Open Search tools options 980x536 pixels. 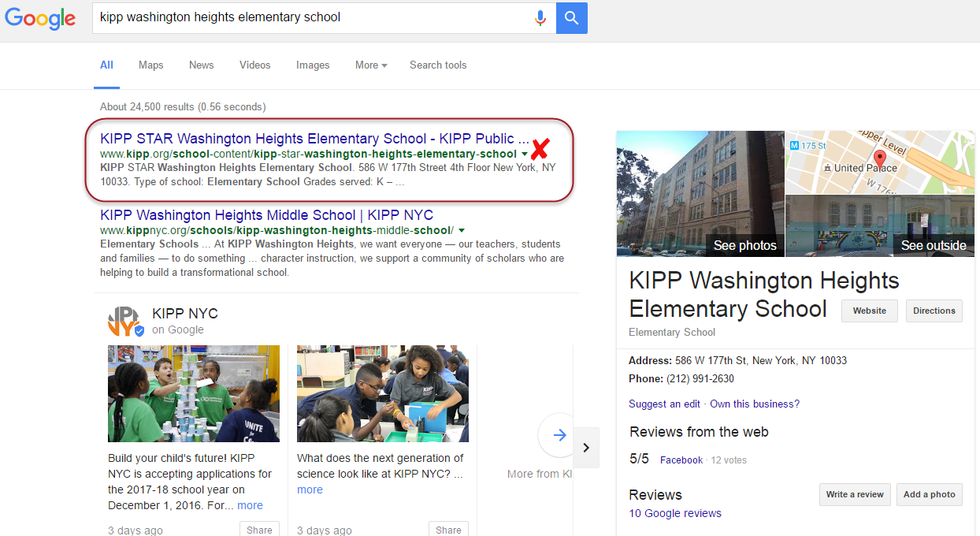[438, 65]
